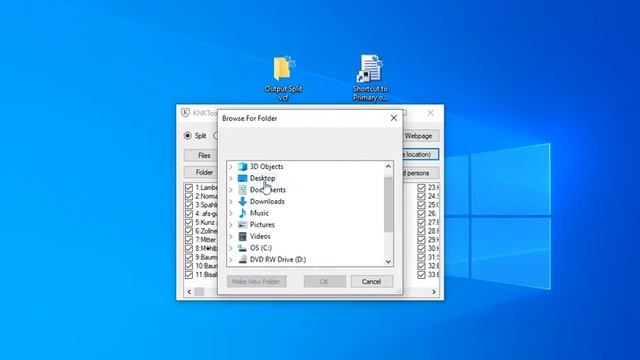Uncheck contact 28 checkbox
Image resolution: width=640 pixels, height=360 pixels.
421,231
